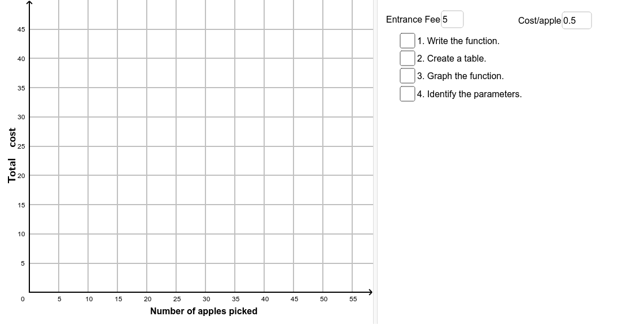Click the 'Number of apples picked' axis title
Viewport: 644px width, 325px height.
tap(204, 311)
